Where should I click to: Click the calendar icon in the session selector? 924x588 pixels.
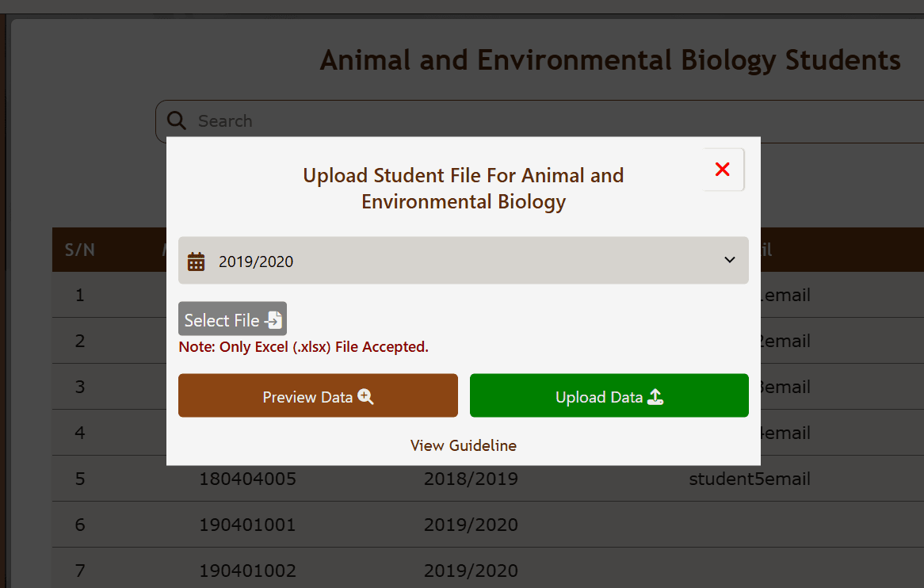click(196, 261)
